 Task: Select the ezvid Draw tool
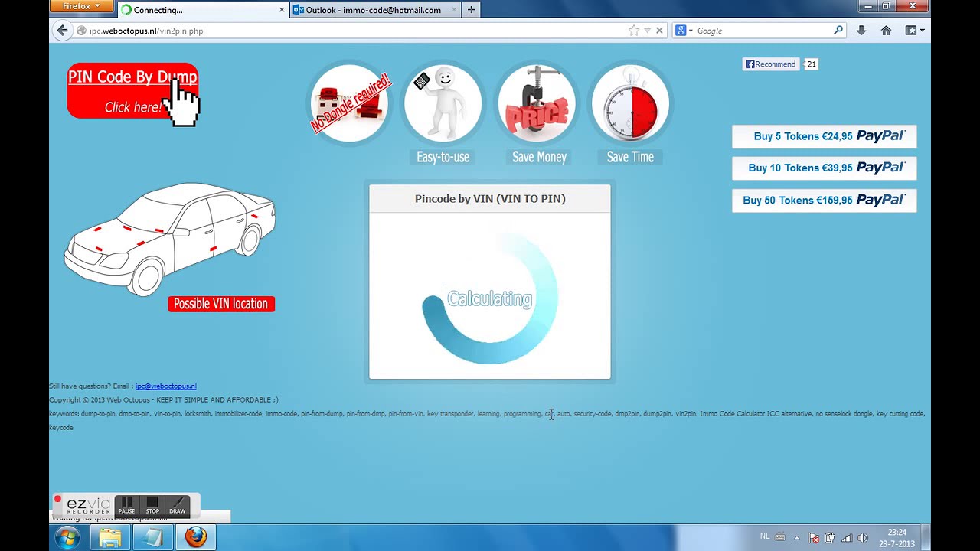pyautogui.click(x=178, y=506)
